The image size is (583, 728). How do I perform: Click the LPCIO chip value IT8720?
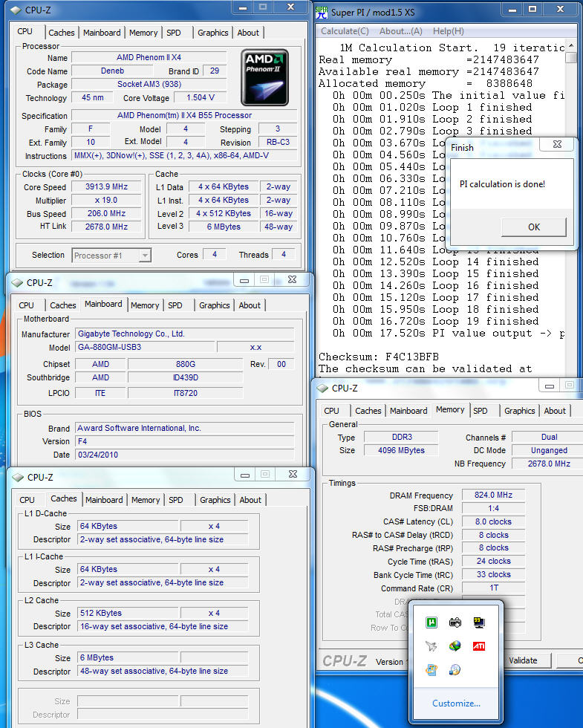click(x=185, y=393)
